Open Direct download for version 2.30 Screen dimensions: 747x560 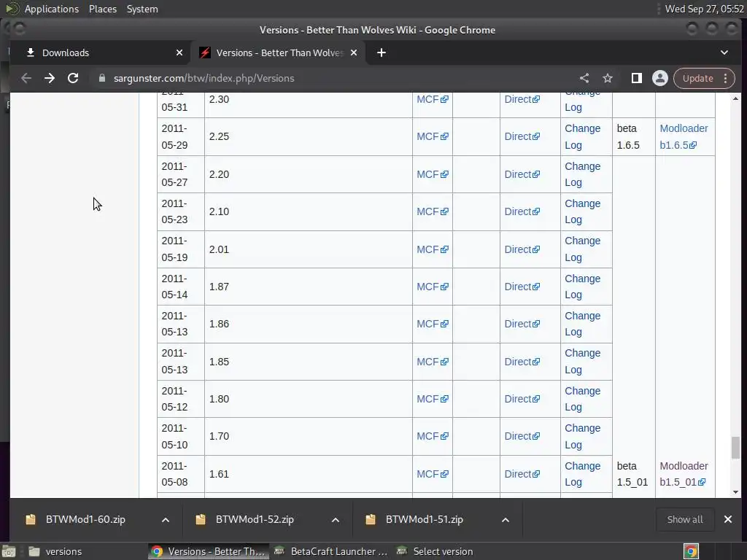pos(522,99)
